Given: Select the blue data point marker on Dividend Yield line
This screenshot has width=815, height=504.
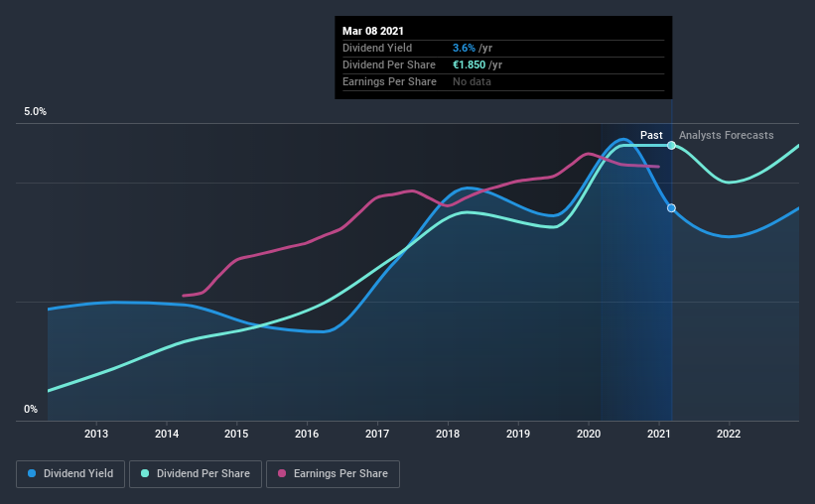Looking at the screenshot, I should (x=671, y=207).
